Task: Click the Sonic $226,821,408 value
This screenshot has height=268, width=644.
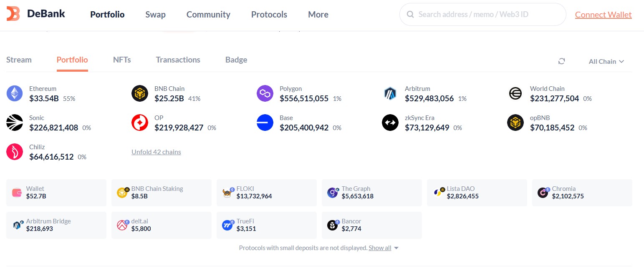Action: coord(53,128)
